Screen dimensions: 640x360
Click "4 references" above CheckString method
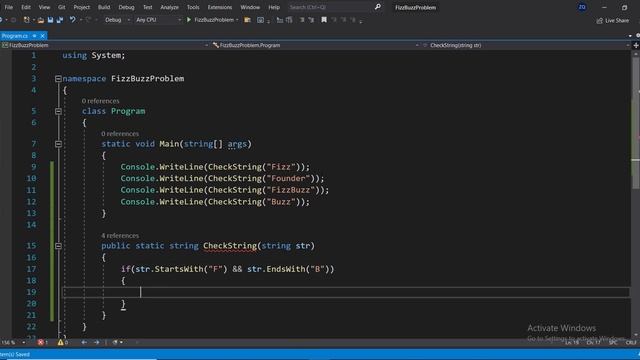[x=120, y=236]
